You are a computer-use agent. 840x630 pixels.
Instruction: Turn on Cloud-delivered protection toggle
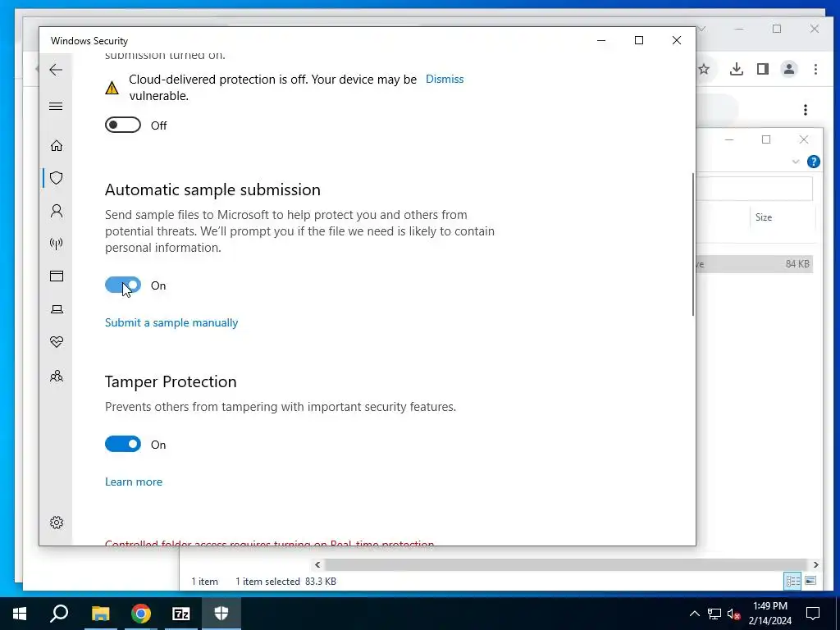123,125
